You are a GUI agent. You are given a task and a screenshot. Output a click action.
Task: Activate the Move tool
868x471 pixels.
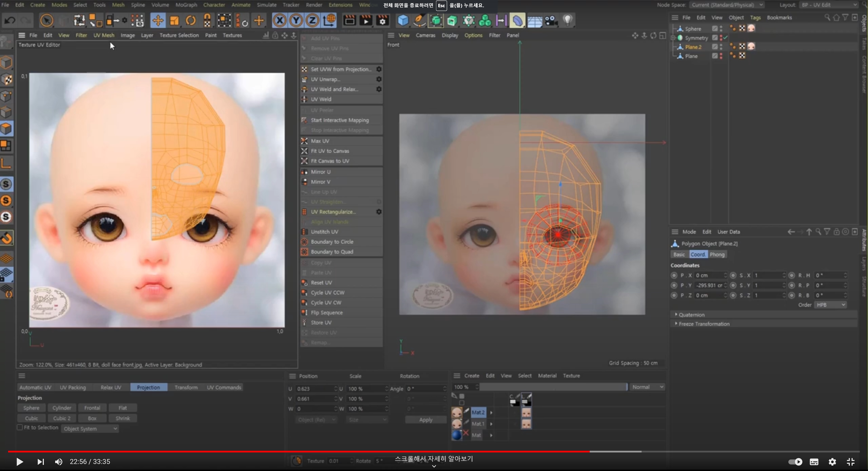click(x=158, y=21)
